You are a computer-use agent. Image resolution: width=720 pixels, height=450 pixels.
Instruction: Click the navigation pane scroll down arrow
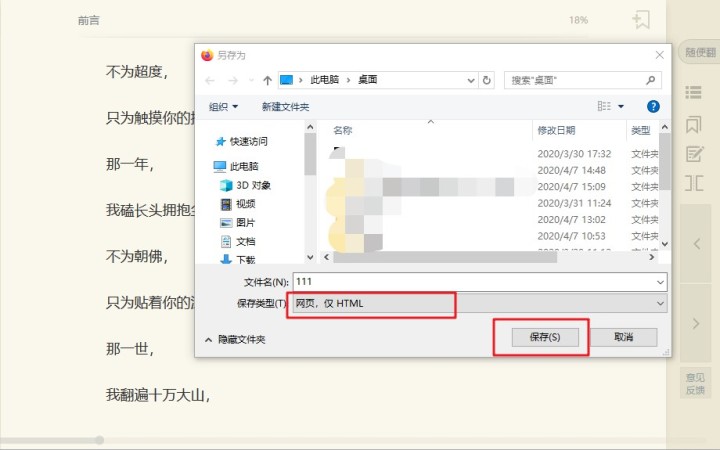tap(310, 257)
